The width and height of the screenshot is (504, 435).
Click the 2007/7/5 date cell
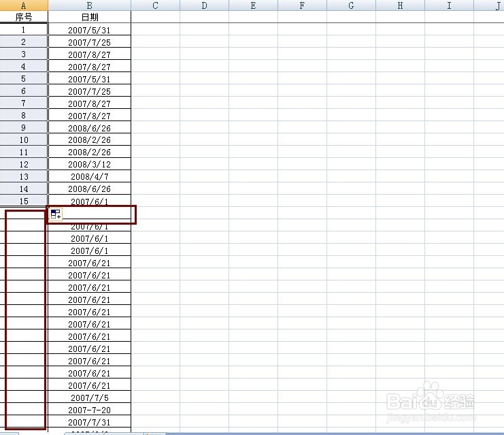[90, 397]
